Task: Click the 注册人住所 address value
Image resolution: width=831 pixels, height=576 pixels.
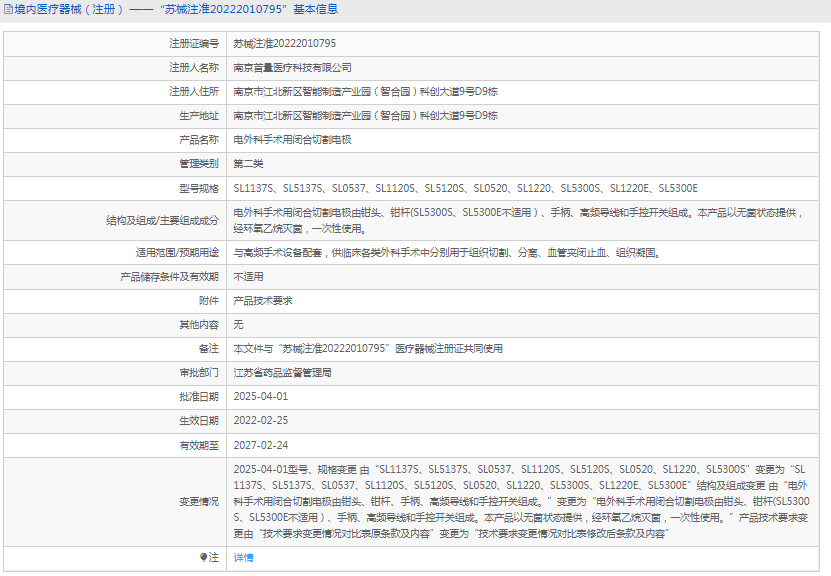Action: (x=366, y=92)
